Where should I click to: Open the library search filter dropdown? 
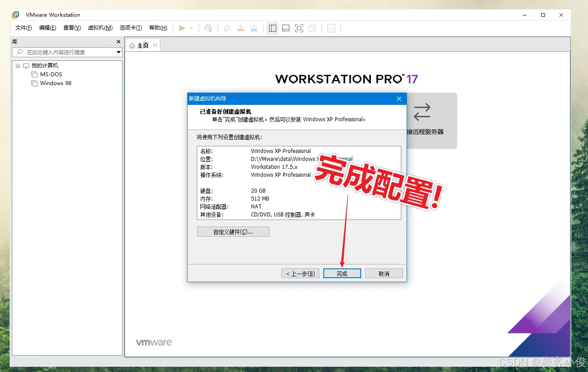118,52
